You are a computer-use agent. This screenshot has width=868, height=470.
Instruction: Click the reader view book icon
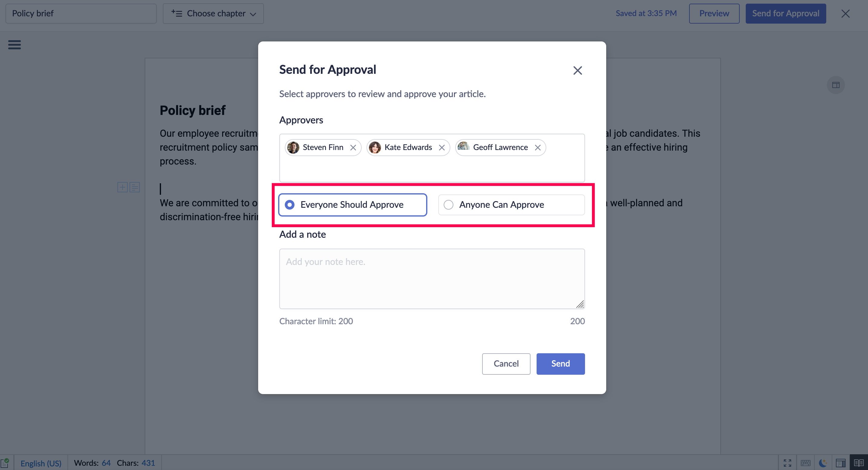859,463
